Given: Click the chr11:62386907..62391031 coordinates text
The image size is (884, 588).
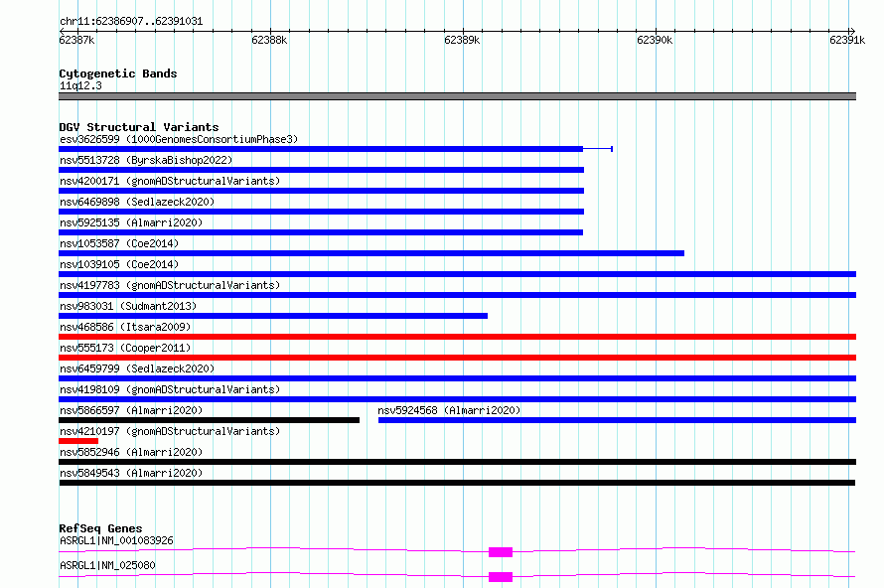Looking at the screenshot, I should coord(131,22).
